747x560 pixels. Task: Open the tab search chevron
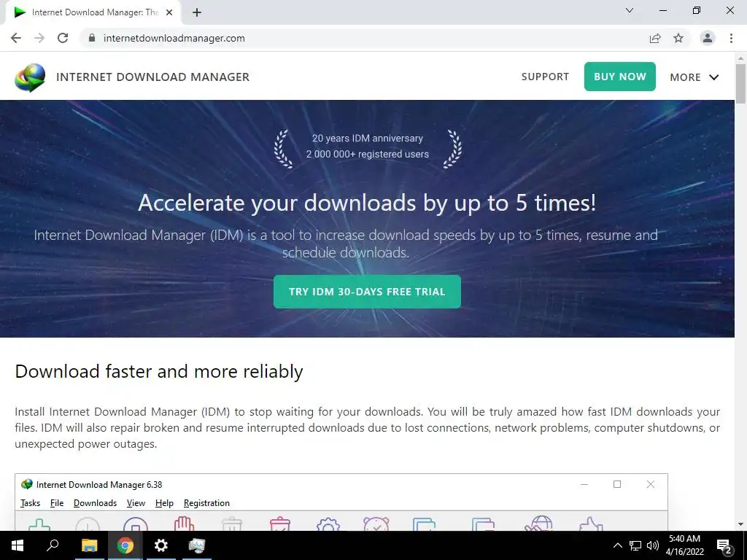(x=630, y=10)
